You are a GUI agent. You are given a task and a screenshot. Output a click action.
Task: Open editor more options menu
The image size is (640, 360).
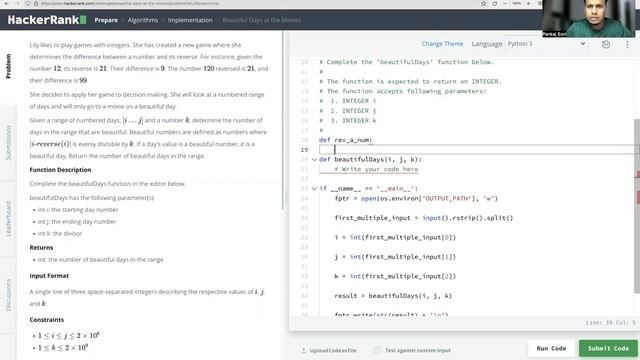[627, 44]
